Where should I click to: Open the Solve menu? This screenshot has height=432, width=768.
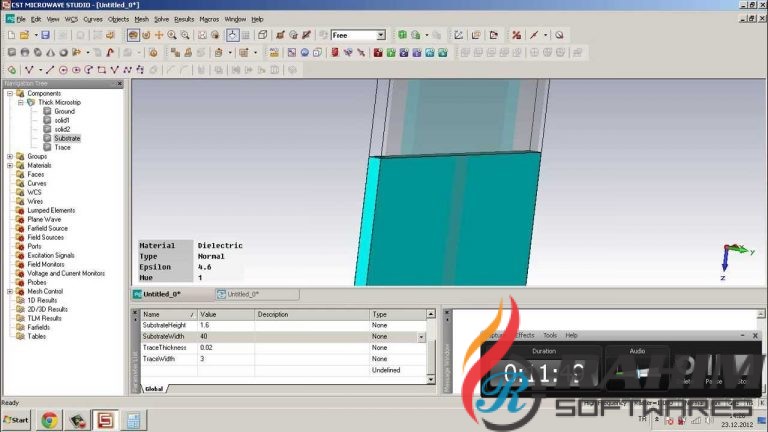[x=161, y=19]
